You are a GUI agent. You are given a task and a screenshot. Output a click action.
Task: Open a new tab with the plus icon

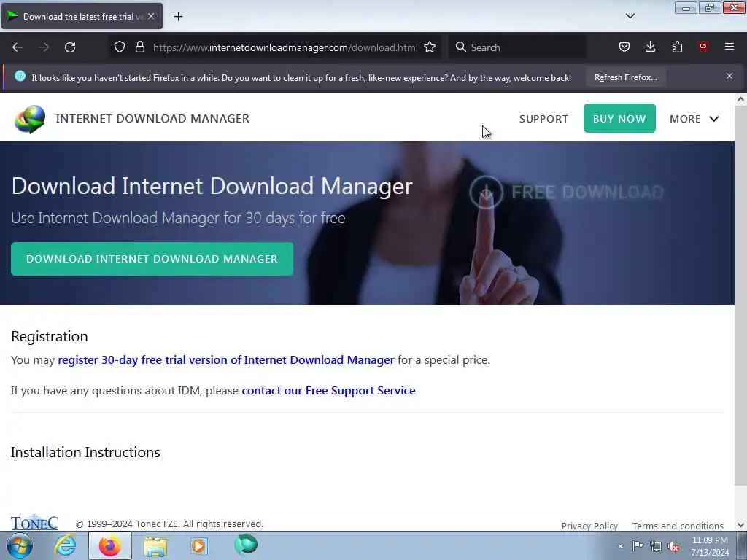coord(178,17)
